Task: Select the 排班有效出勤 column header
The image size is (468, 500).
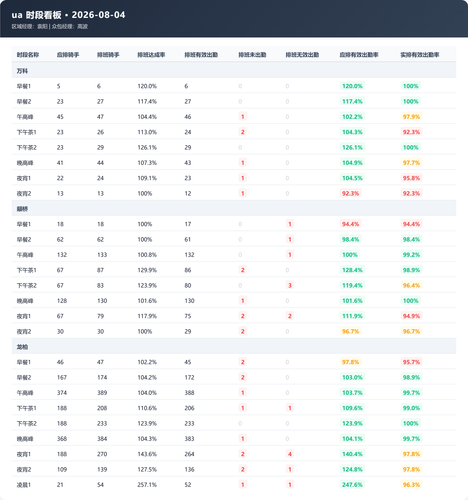Action: coord(201,55)
